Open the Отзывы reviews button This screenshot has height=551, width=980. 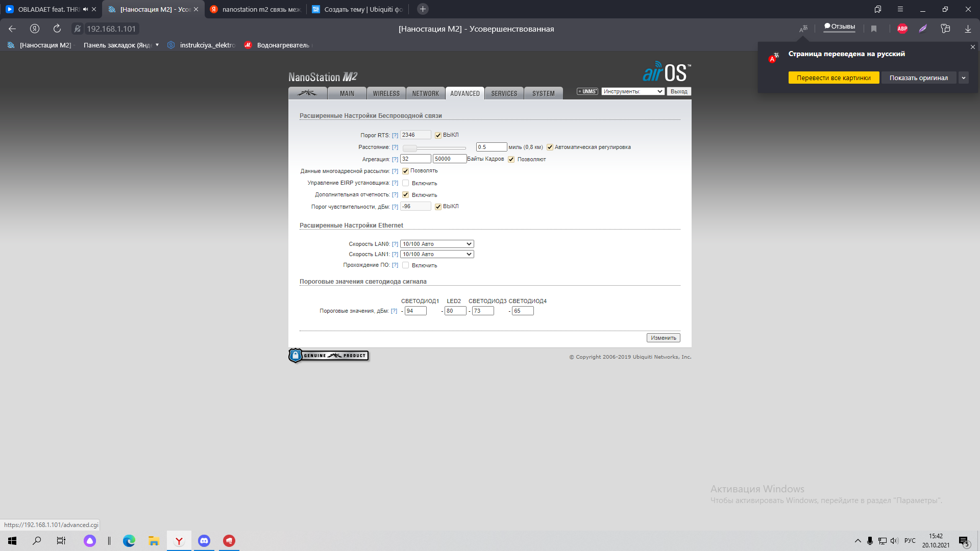click(840, 27)
